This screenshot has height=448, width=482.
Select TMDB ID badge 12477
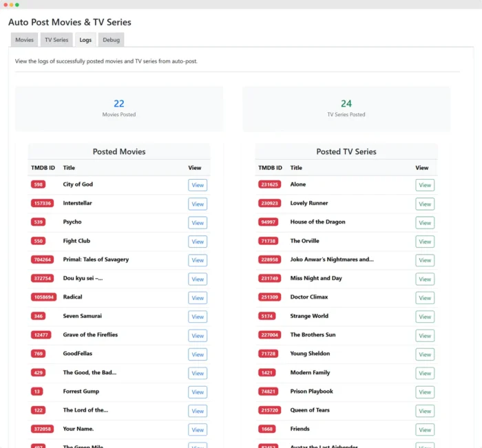41,334
